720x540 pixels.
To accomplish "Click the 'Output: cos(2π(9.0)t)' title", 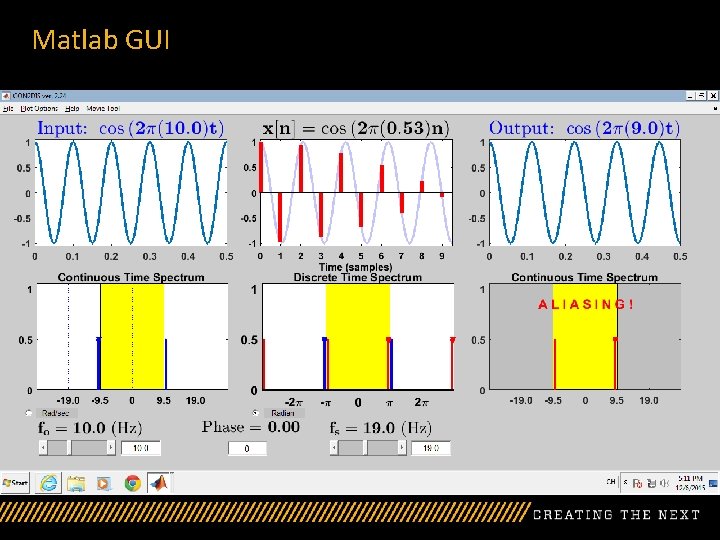I will tap(585, 128).
